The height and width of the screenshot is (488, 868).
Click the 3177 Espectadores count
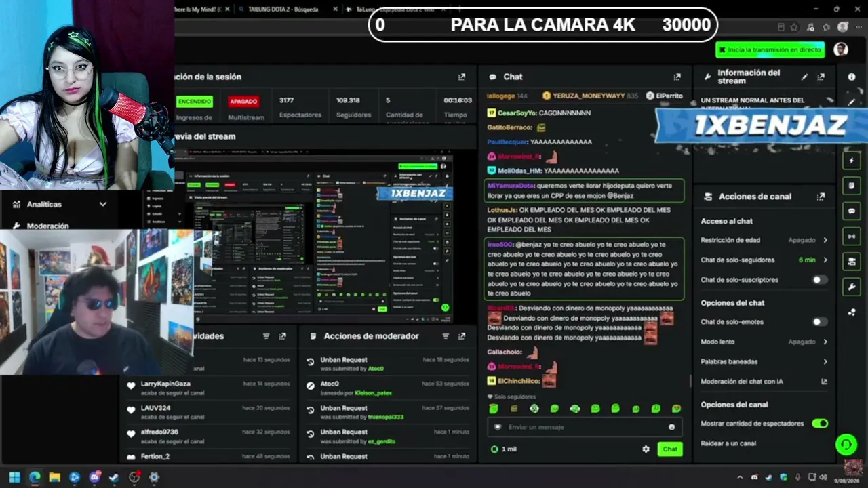(x=286, y=100)
